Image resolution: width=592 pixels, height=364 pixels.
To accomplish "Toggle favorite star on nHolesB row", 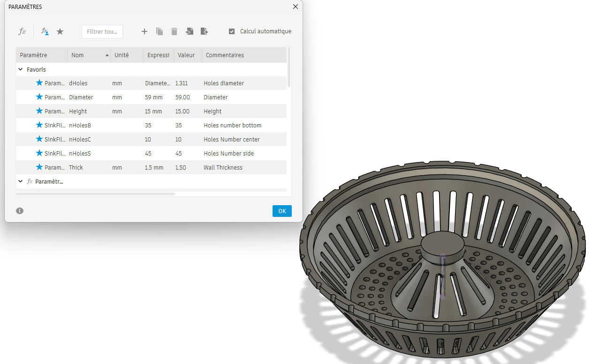I will tap(39, 125).
